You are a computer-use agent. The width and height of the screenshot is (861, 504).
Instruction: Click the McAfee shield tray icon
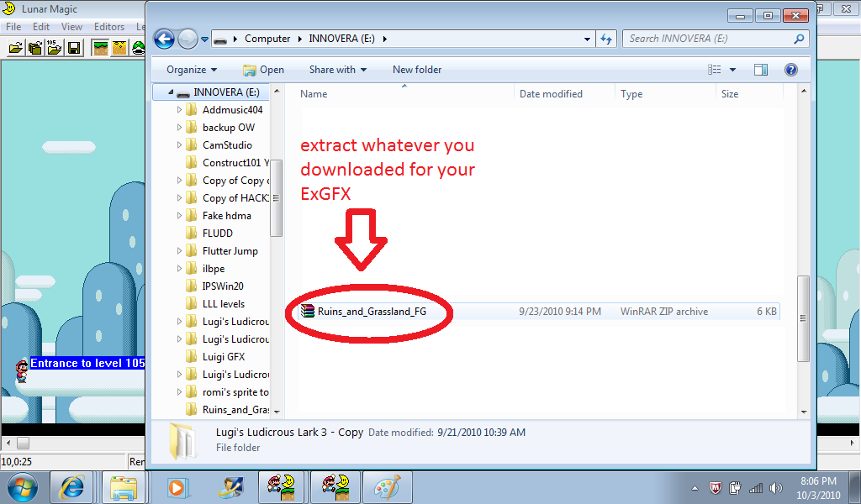[715, 487]
